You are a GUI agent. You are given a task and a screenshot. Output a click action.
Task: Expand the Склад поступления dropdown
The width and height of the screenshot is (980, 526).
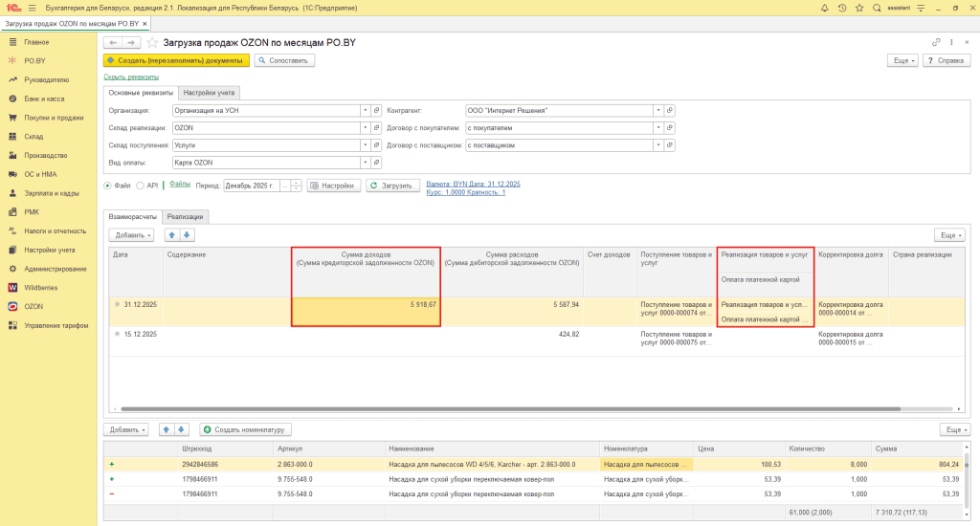pos(365,145)
